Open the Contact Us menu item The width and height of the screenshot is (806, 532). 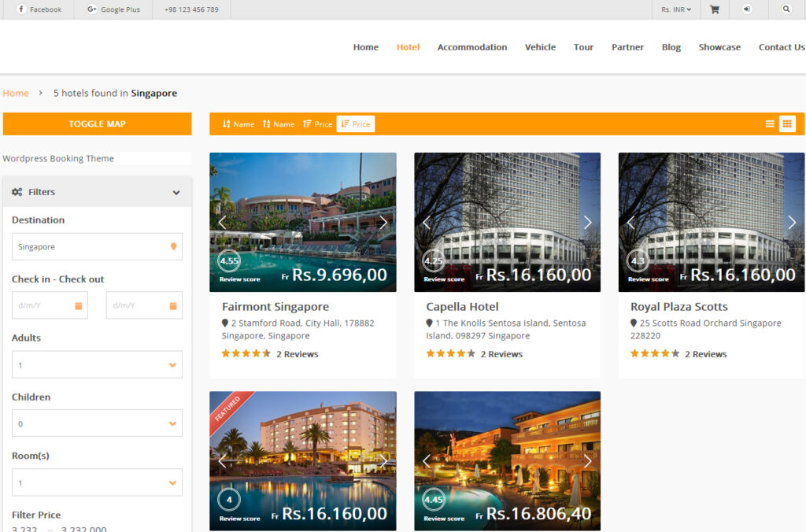782,46
